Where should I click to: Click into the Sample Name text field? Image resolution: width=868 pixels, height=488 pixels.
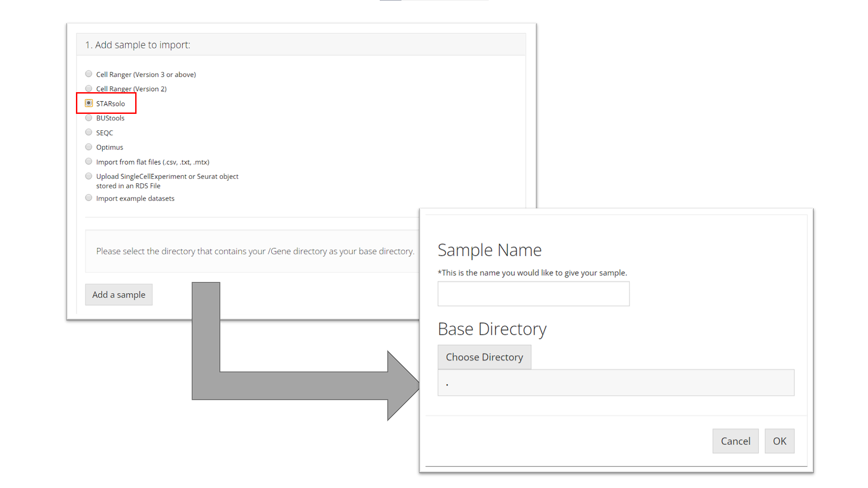[x=533, y=294]
